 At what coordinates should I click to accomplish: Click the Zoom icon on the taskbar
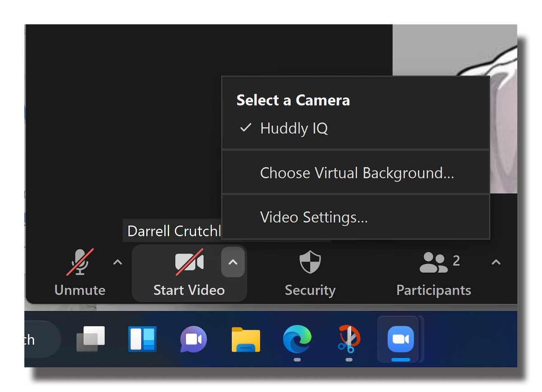pos(401,339)
